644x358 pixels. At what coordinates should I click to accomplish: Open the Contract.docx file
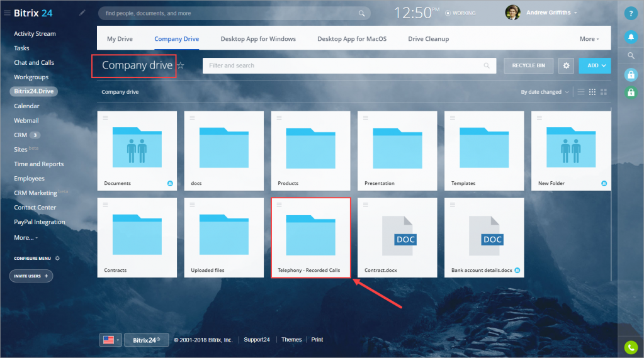pyautogui.click(x=397, y=238)
